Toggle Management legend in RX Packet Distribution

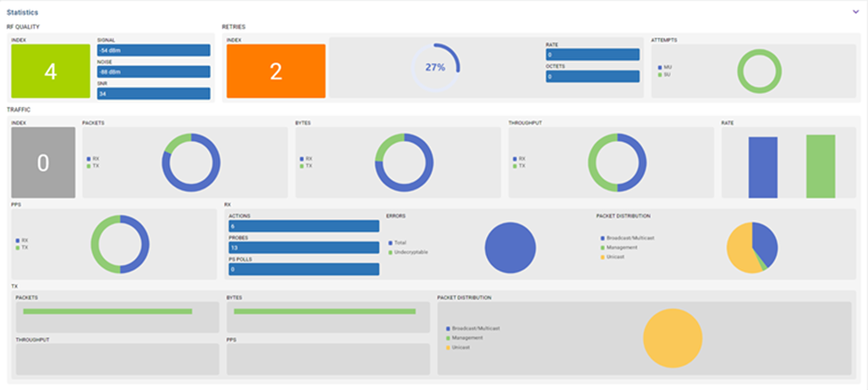pyautogui.click(x=622, y=247)
